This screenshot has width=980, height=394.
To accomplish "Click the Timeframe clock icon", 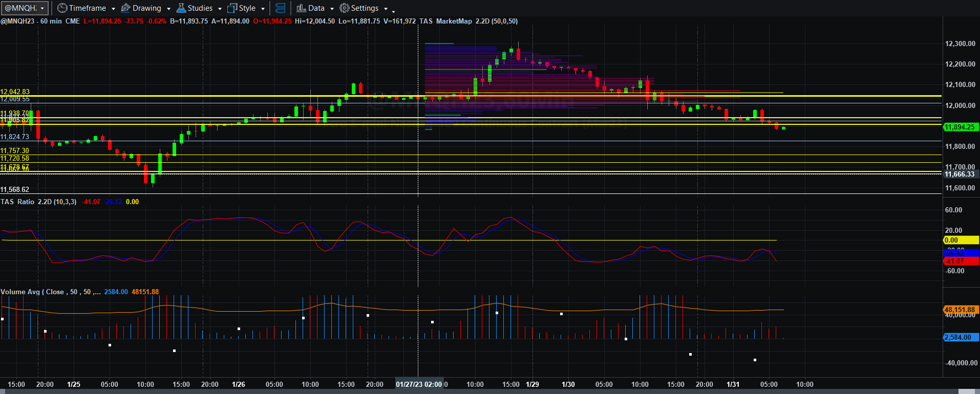I will pyautogui.click(x=62, y=8).
